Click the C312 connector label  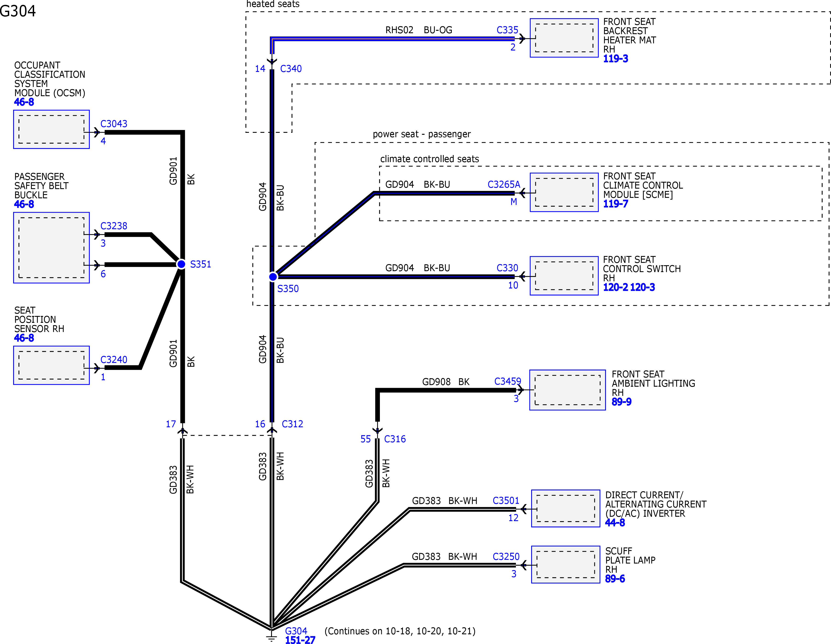[292, 424]
